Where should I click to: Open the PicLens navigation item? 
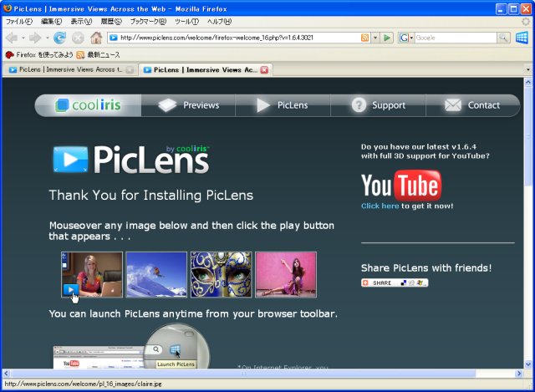[x=283, y=105]
